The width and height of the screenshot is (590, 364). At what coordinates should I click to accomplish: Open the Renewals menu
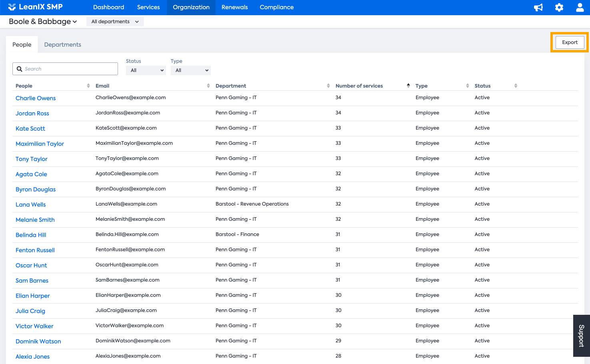[235, 7]
